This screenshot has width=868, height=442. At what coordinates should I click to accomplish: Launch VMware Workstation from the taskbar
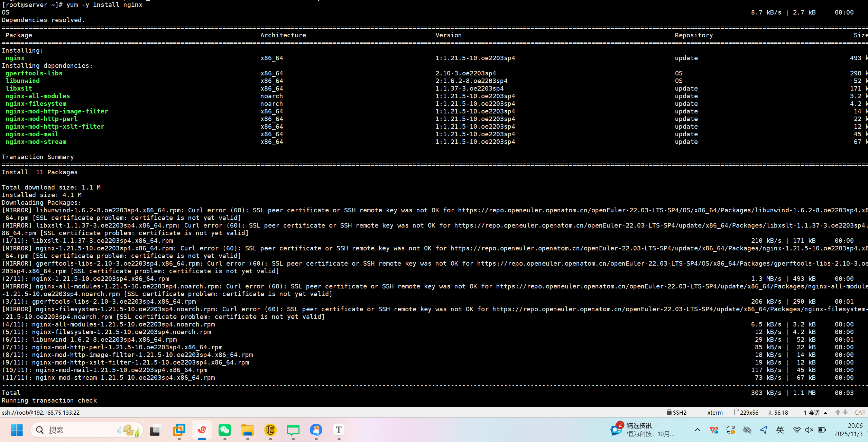(179, 430)
